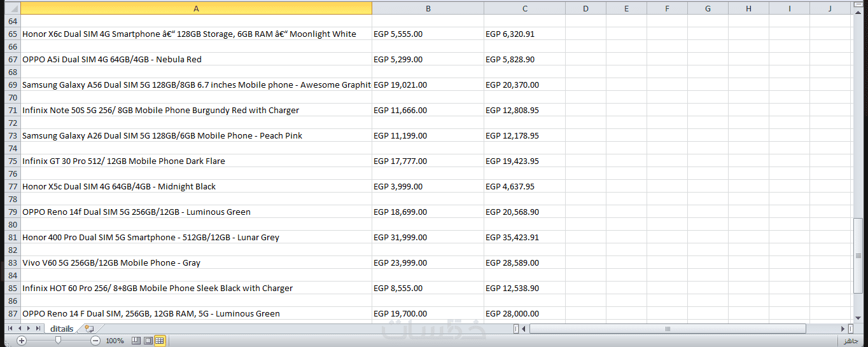Image resolution: width=868 pixels, height=347 pixels.
Task: Select the EGP 5,299.00 price cell
Action: (x=428, y=59)
